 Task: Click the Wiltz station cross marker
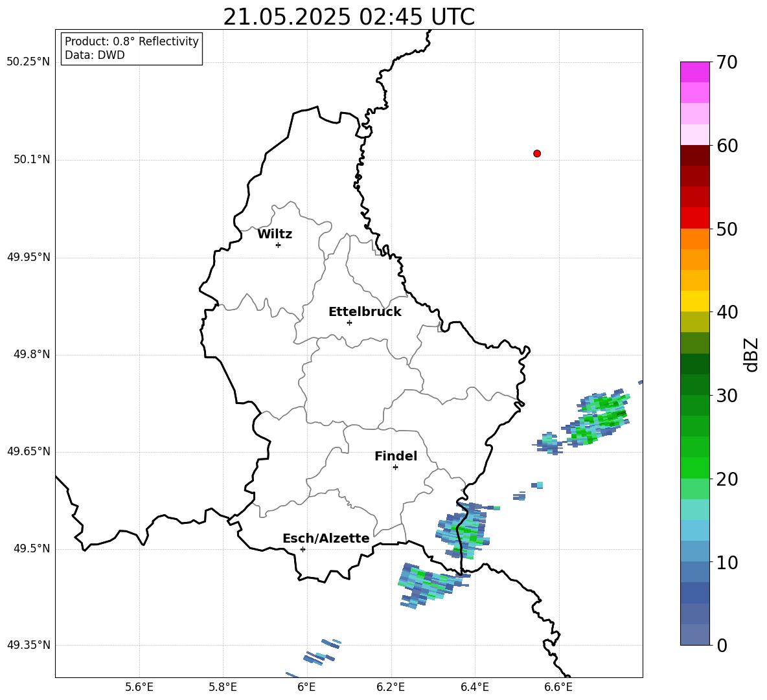coord(278,245)
